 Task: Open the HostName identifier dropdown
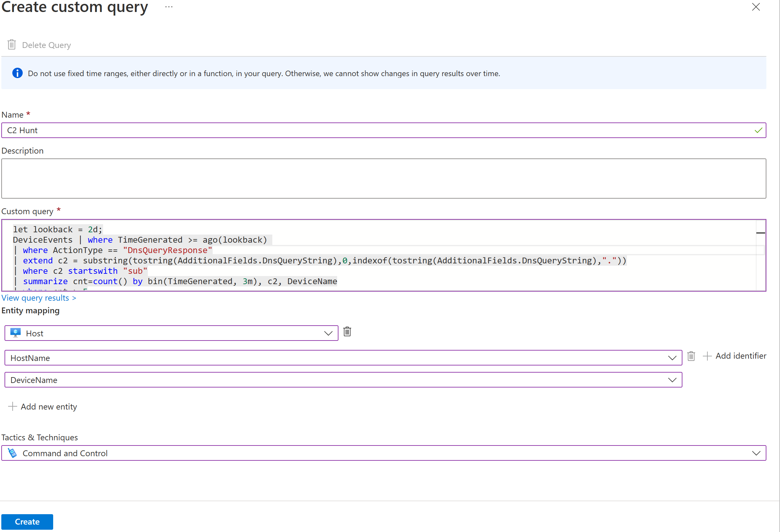tap(343, 358)
